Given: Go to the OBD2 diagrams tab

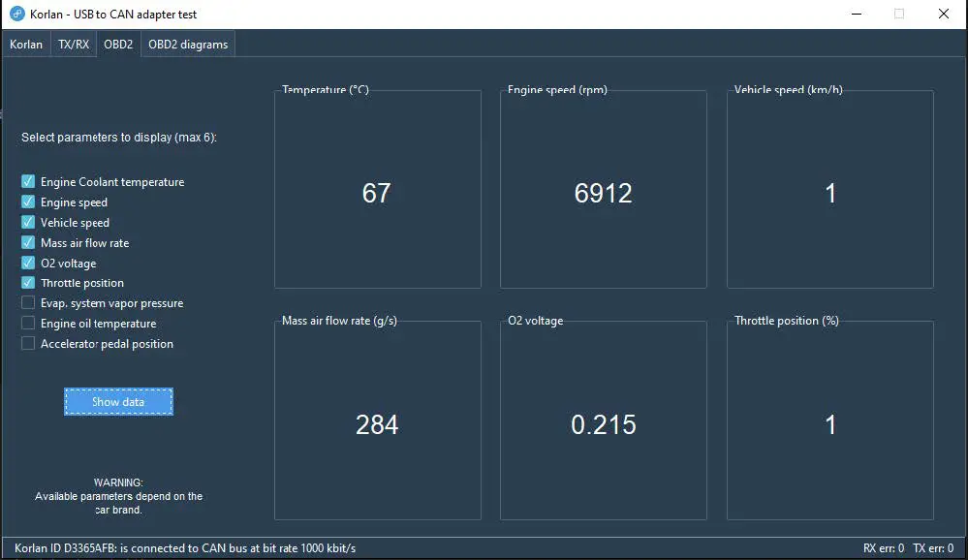Looking at the screenshot, I should pos(188,45).
